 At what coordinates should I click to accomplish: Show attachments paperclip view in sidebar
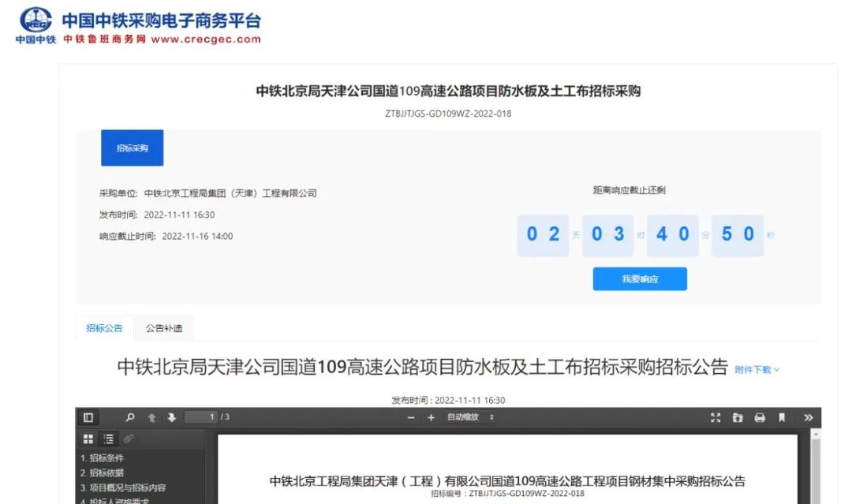pyautogui.click(x=129, y=439)
